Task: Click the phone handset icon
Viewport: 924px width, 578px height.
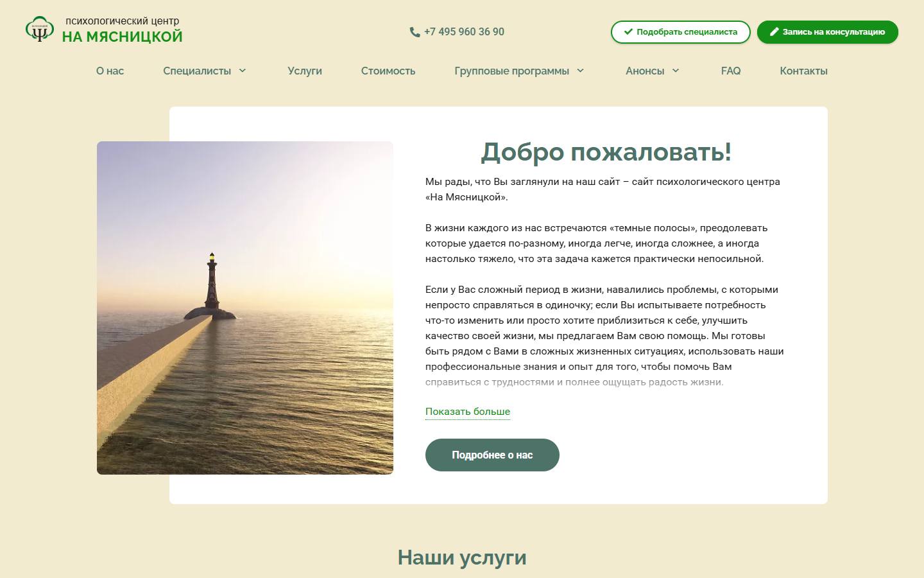Action: tap(415, 32)
